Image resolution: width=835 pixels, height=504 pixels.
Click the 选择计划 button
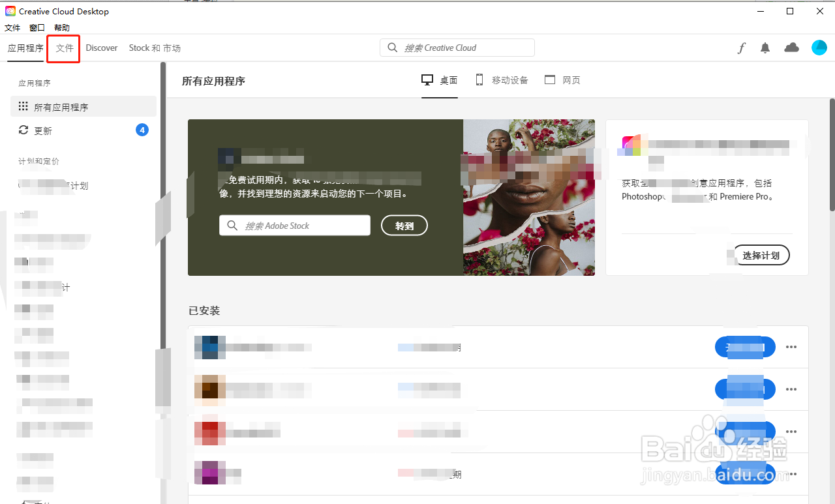click(x=761, y=256)
